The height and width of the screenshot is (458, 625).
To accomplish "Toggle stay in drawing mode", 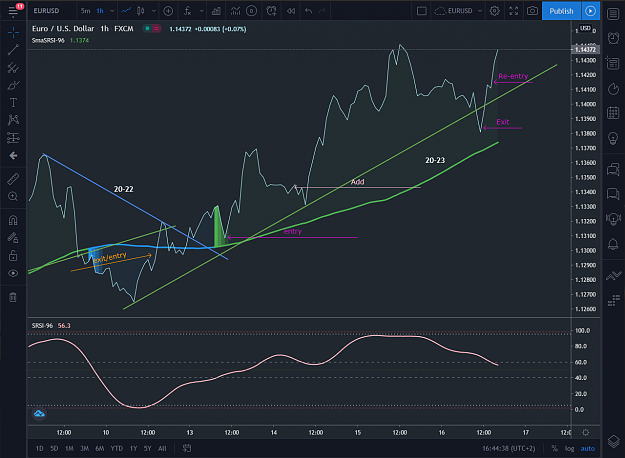I will 13,238.
